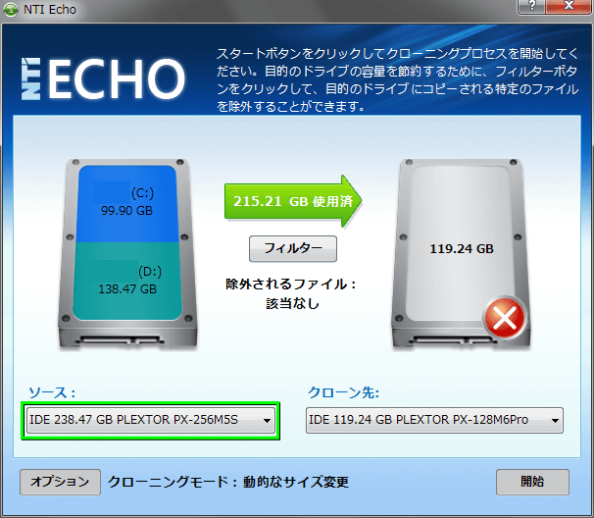Viewport: 594px width, 518px height.
Task: Click the NTI ECHO logo
Action: point(103,78)
